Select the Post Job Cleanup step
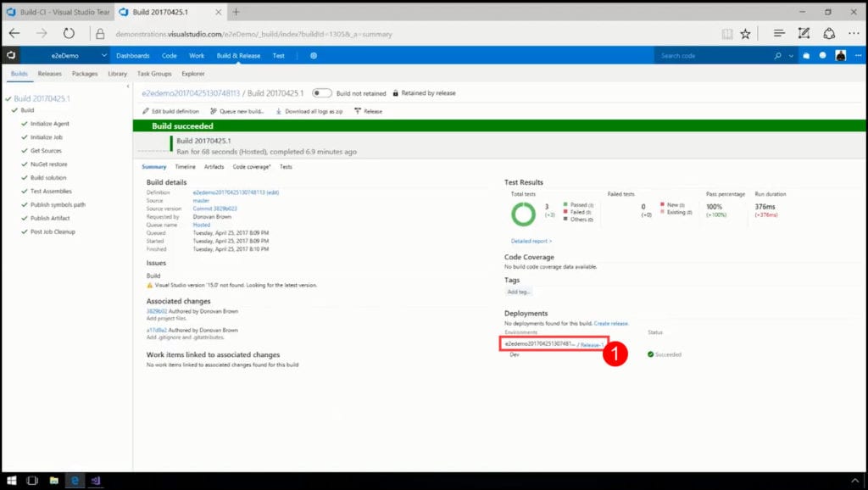 coord(53,232)
